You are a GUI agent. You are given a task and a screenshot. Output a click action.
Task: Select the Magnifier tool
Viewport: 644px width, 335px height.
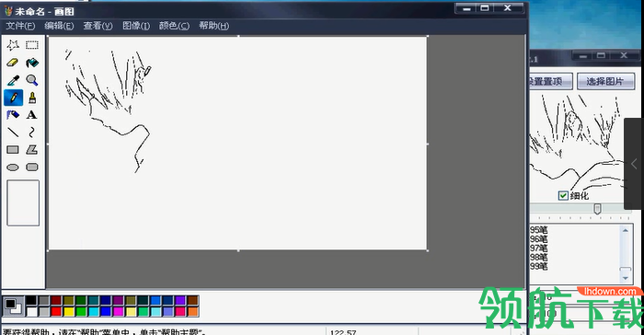pyautogui.click(x=32, y=80)
